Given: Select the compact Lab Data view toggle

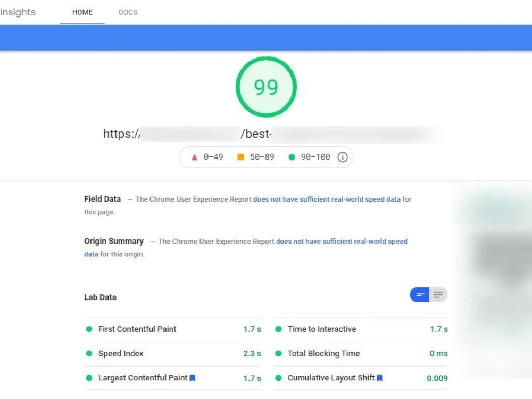Looking at the screenshot, I should point(420,295).
